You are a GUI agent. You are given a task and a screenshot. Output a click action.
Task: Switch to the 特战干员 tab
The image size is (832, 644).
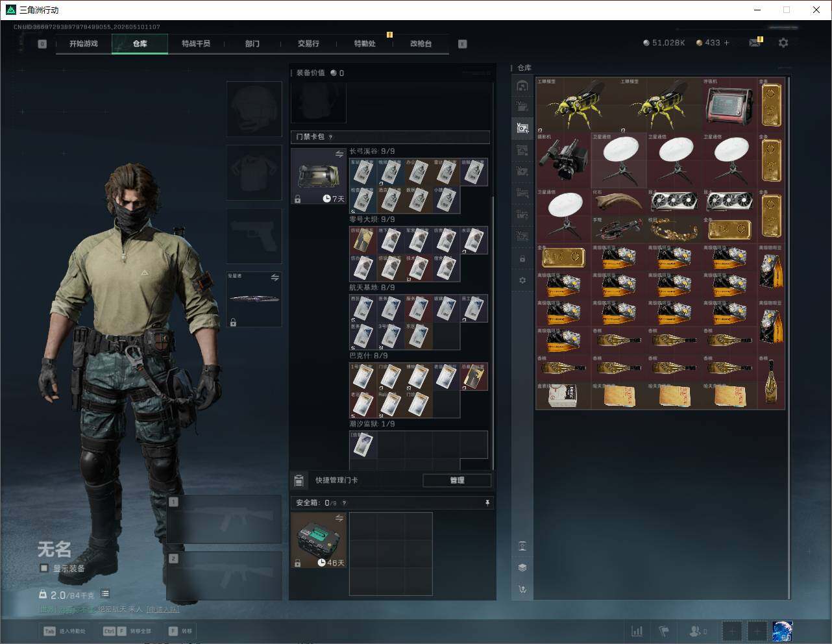tap(196, 43)
